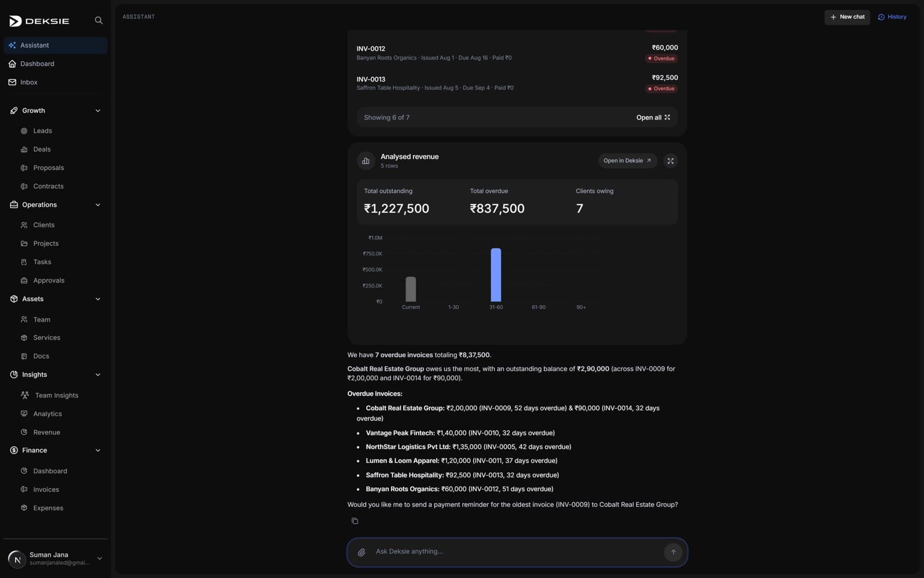The width and height of the screenshot is (924, 578).
Task: Click the Finance dollar icon
Action: tap(14, 450)
